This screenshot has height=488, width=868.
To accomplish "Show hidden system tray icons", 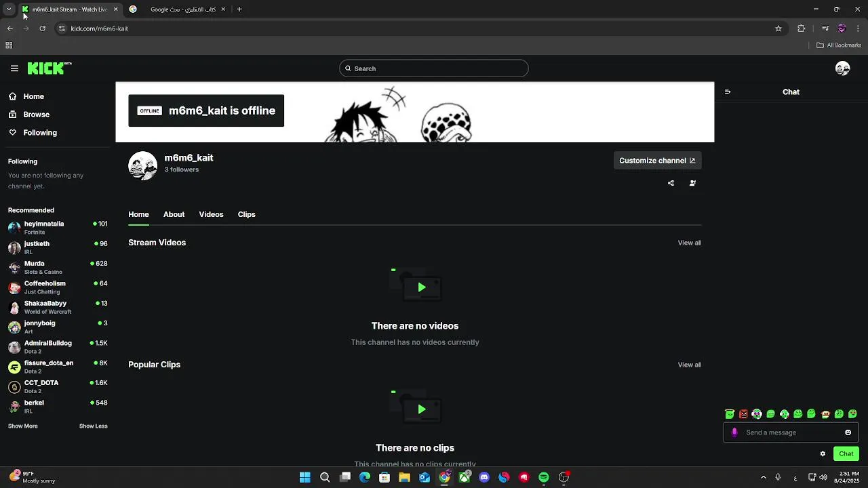I will click(763, 477).
